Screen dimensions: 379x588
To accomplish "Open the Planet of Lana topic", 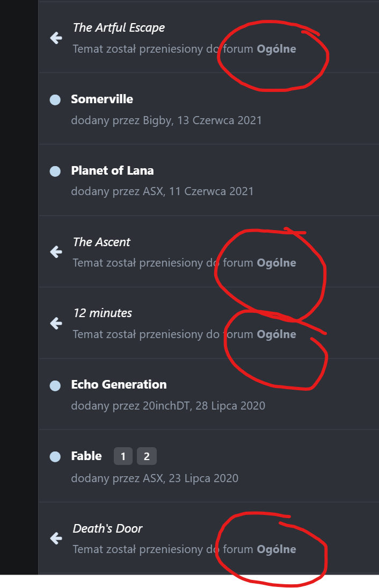I will pyautogui.click(x=112, y=170).
